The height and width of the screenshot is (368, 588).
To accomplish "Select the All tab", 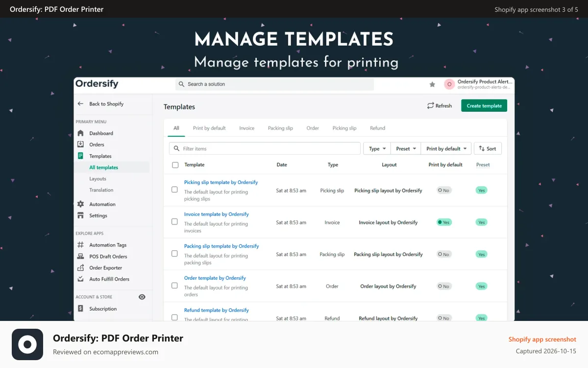I will pos(176,128).
